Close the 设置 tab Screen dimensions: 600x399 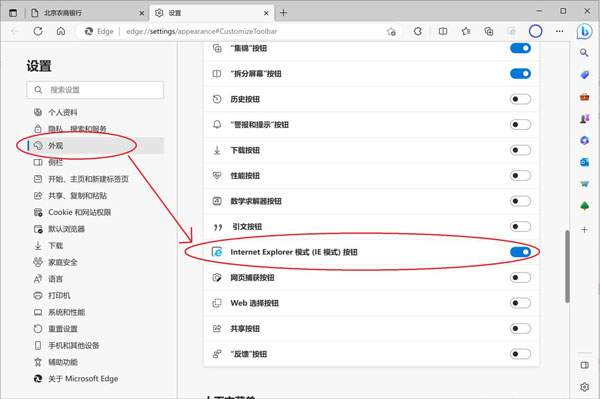click(266, 13)
